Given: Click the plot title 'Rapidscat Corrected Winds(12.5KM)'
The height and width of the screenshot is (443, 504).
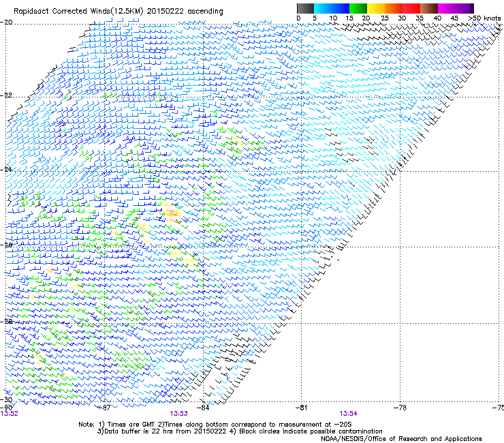Looking at the screenshot, I should 78,12.
